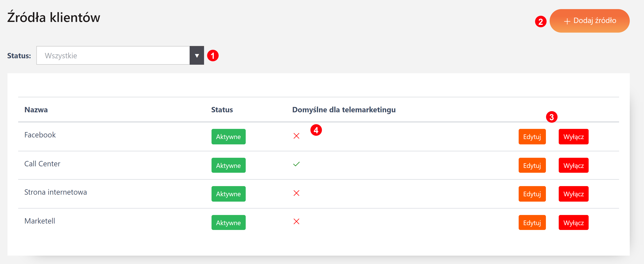Click the green checkmark in Call Center row
The image size is (644, 264).
click(296, 164)
